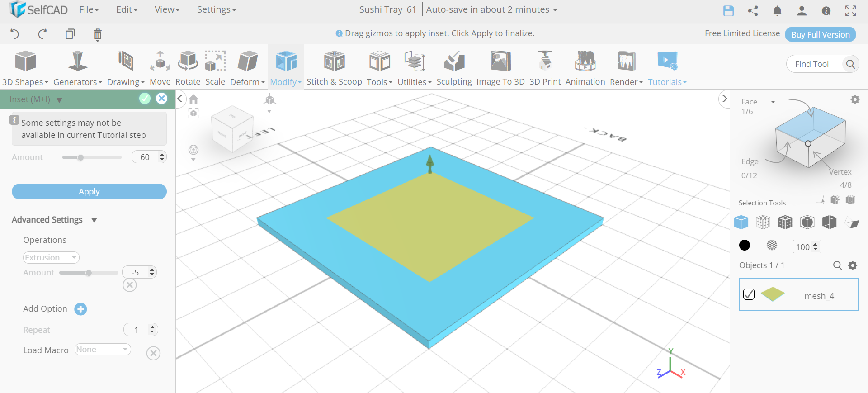
Task: Open the Deform dropdown
Action: (x=248, y=68)
